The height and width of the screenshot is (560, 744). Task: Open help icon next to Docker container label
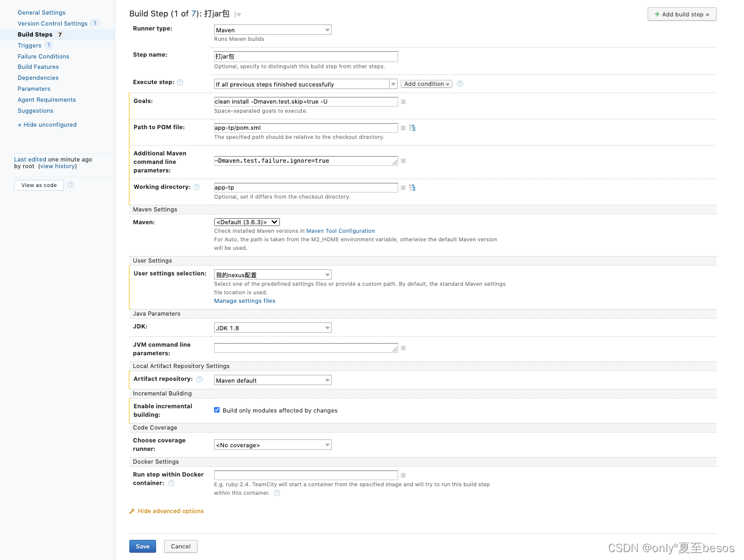171,483
